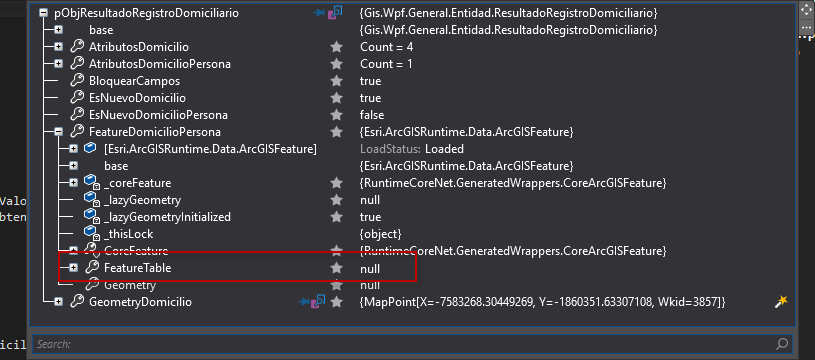Toggle favorite star for EsNuevoDomicilio

[337, 98]
